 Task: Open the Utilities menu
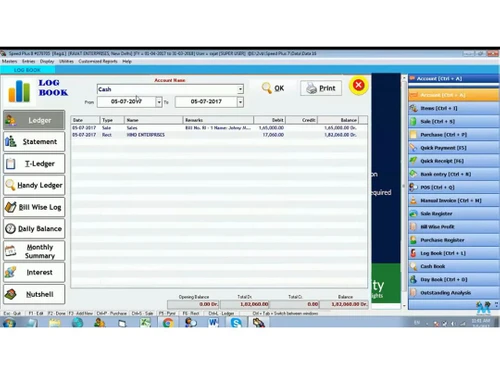[66, 61]
